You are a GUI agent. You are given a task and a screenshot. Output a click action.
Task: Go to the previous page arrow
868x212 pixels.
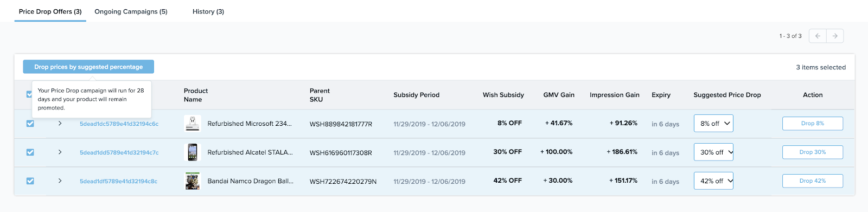818,36
